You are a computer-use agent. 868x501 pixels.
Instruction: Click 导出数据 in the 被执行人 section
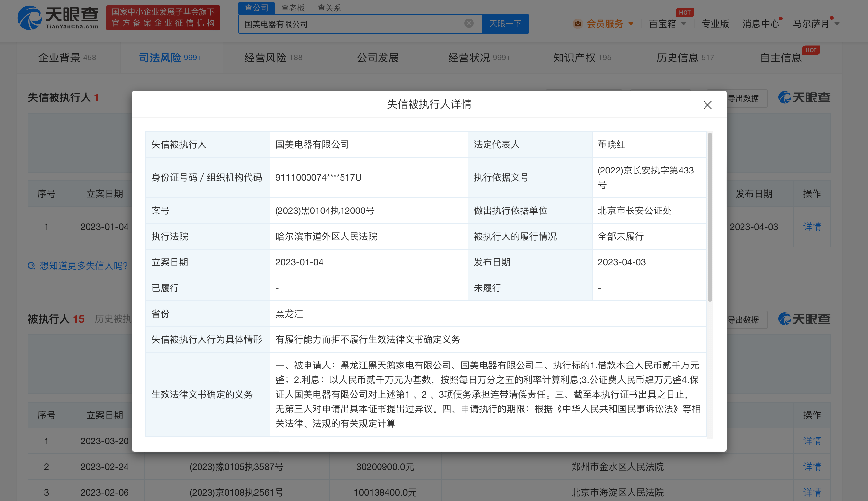coord(743,320)
